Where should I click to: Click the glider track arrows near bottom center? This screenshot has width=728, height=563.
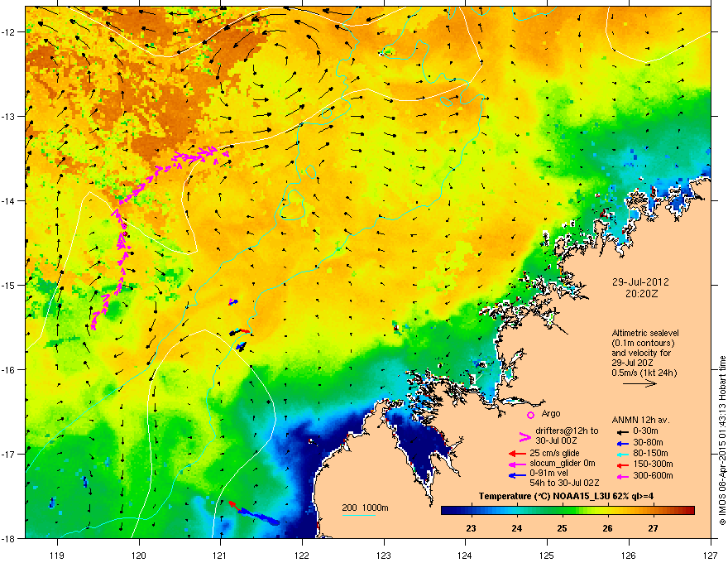click(x=254, y=512)
